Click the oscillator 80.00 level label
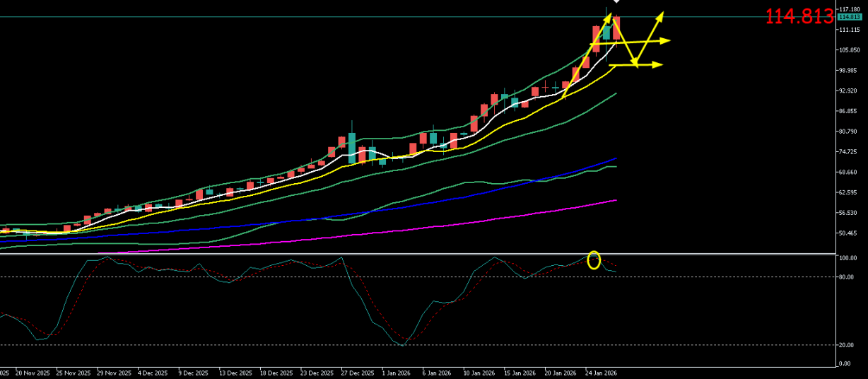Viewport: 868px width, 379px height. [846, 277]
